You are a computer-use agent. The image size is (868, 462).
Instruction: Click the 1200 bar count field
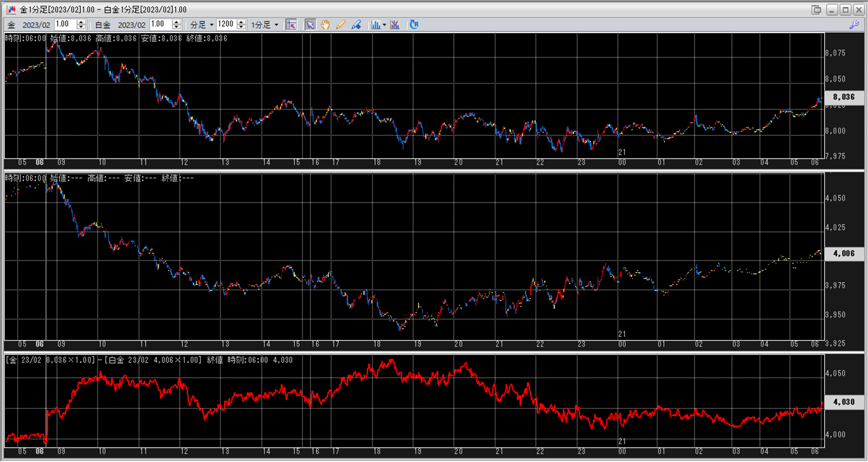point(226,24)
